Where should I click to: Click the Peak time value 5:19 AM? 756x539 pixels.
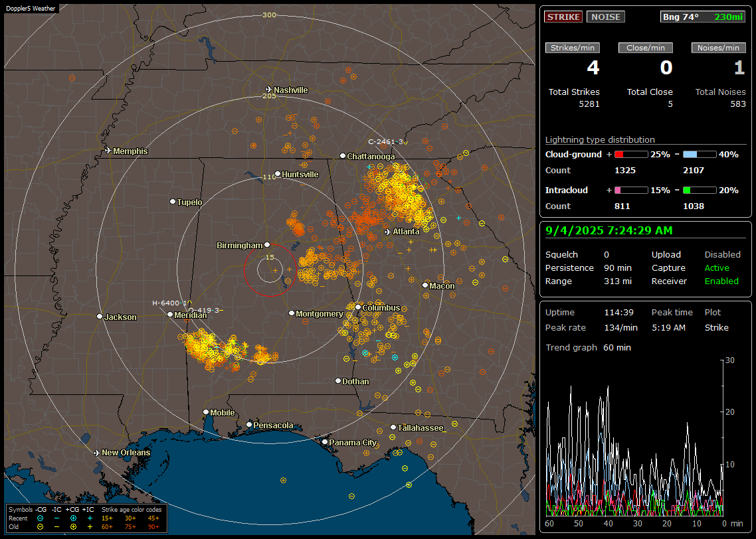pos(668,327)
